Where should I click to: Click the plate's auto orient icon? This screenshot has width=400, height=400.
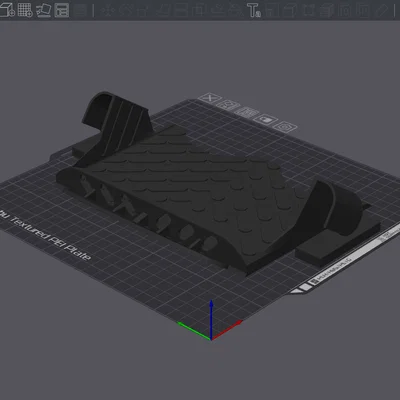[228, 105]
